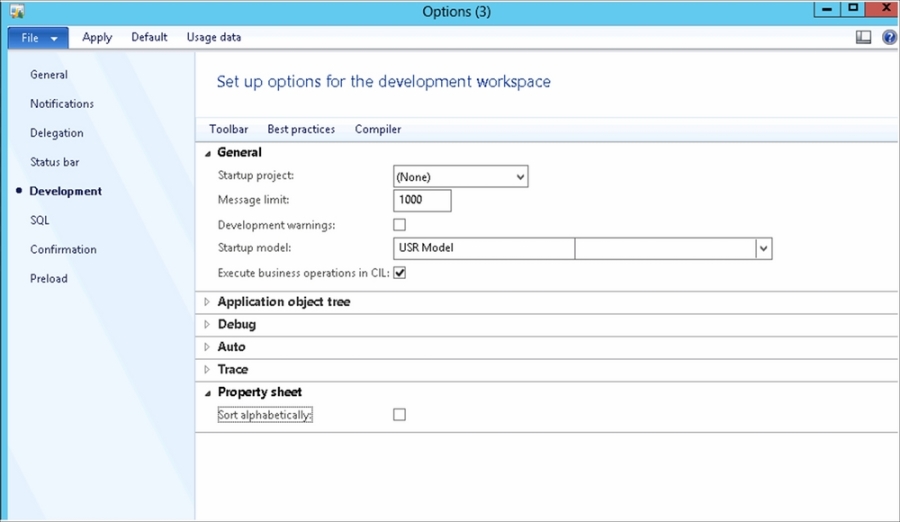Viewport: 900px width, 522px height.
Task: Open the Startup model dropdown arrow
Action: pos(763,249)
